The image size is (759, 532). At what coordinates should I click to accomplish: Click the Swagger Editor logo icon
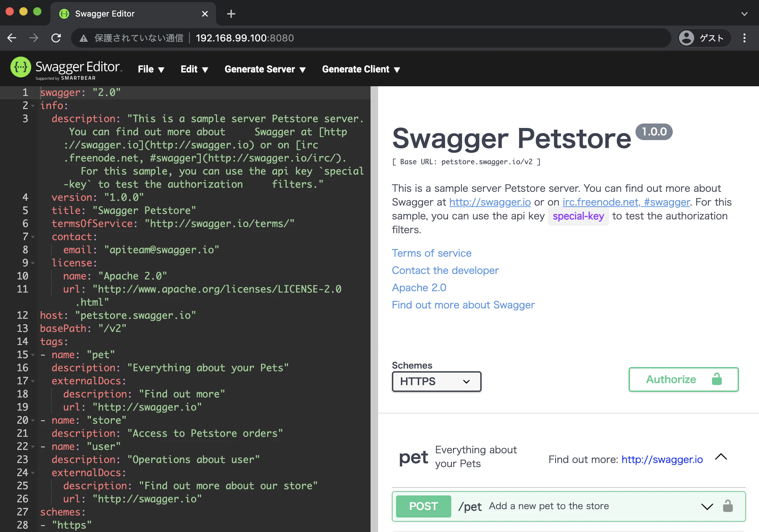tap(21, 67)
